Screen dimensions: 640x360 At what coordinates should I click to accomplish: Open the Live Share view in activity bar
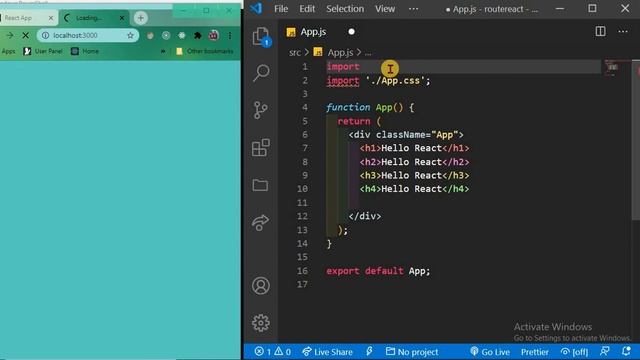coord(260,222)
